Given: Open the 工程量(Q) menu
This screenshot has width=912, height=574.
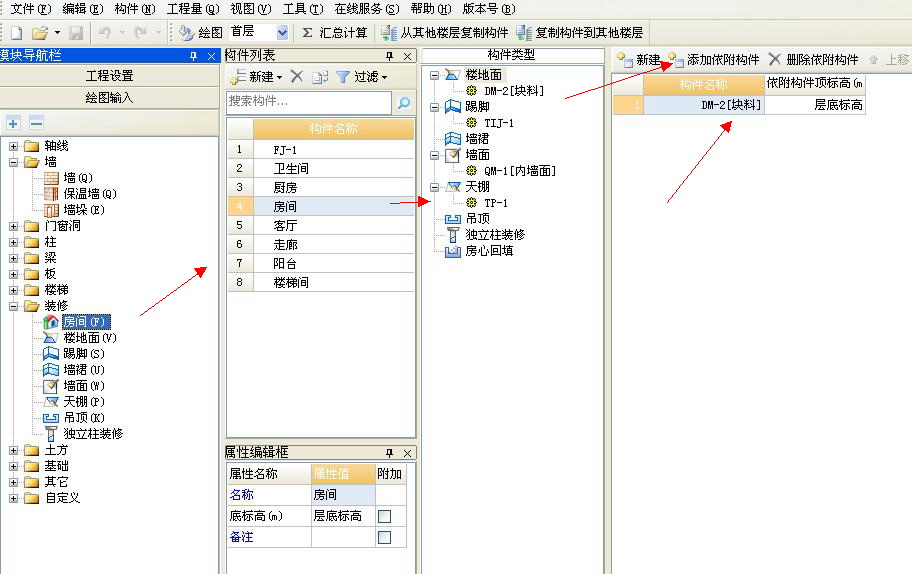Looking at the screenshot, I should coord(193,9).
